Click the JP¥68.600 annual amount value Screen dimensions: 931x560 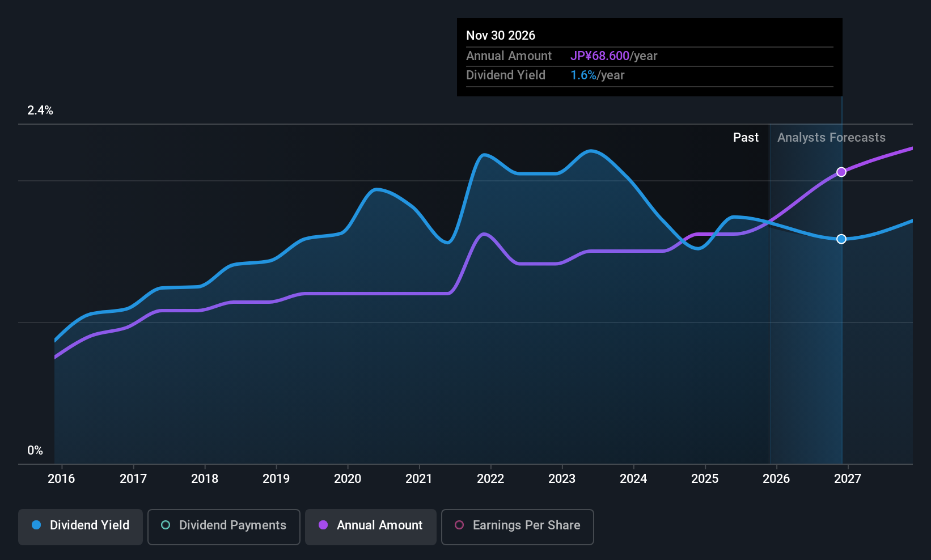pos(600,56)
